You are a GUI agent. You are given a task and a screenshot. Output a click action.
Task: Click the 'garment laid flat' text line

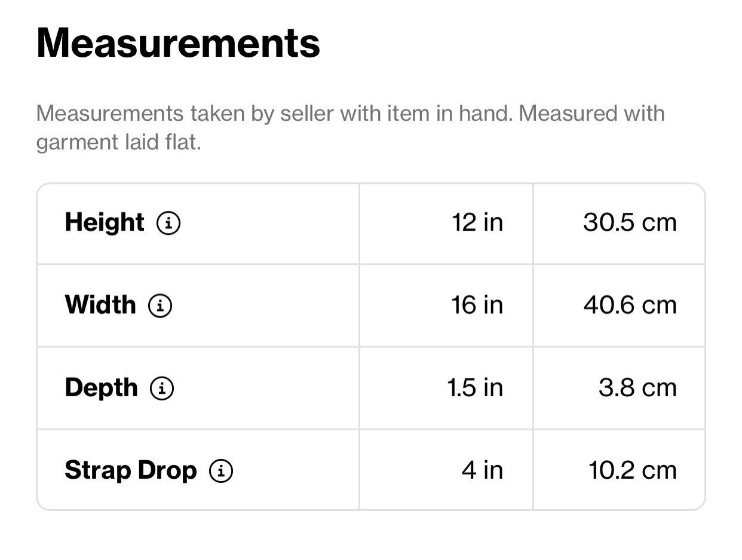[x=118, y=143]
